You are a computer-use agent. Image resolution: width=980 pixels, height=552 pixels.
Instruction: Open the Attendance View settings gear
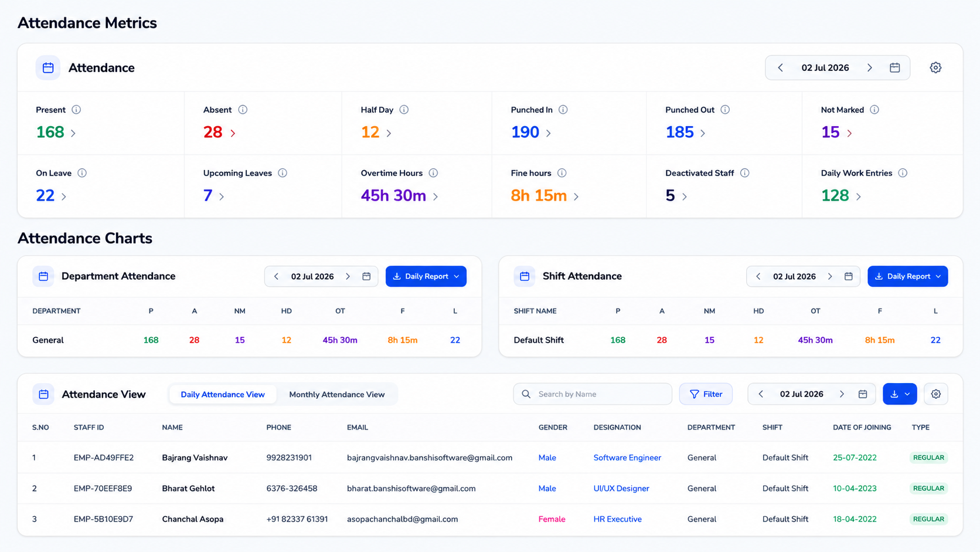pos(935,394)
